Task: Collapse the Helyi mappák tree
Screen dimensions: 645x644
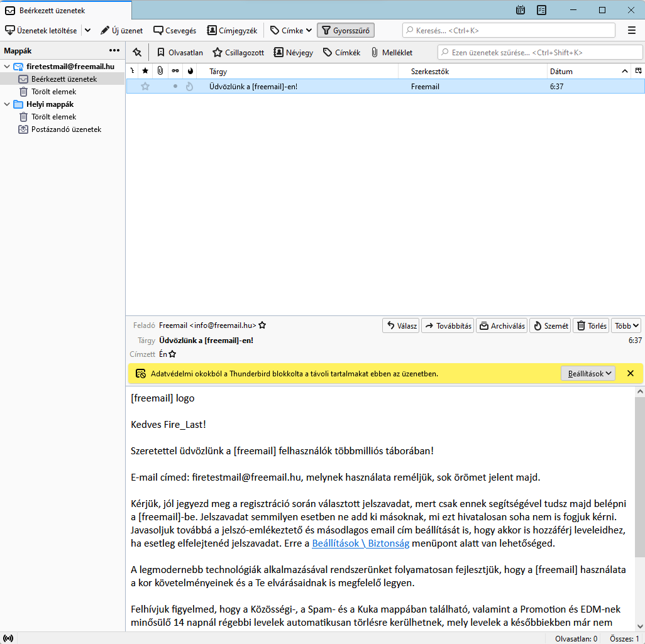Action: [x=6, y=104]
